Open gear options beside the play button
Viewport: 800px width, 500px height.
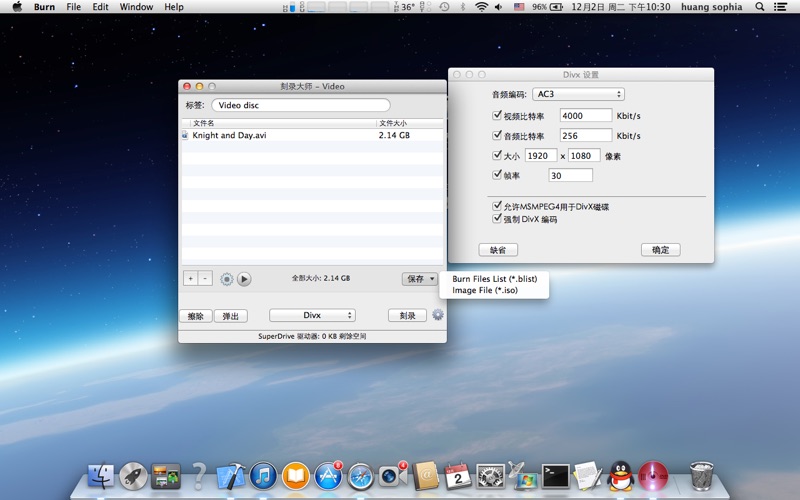pyautogui.click(x=226, y=280)
